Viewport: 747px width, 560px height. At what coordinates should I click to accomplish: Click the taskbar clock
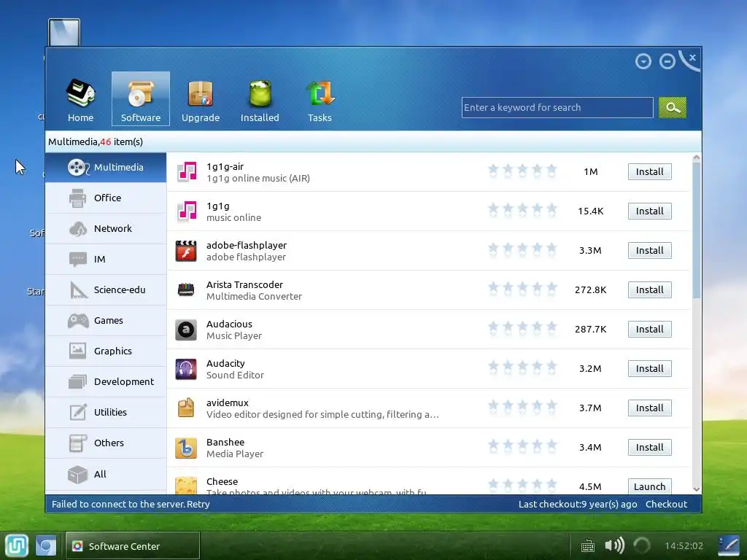pos(684,545)
